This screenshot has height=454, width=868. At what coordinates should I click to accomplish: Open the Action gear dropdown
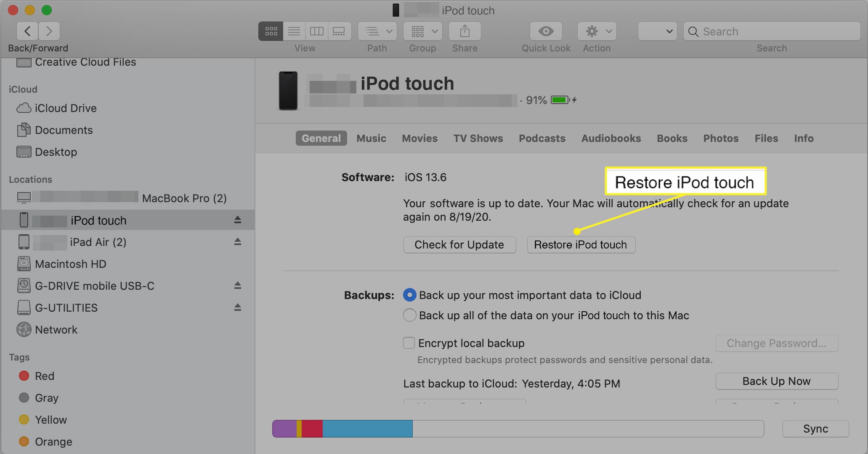tap(597, 31)
